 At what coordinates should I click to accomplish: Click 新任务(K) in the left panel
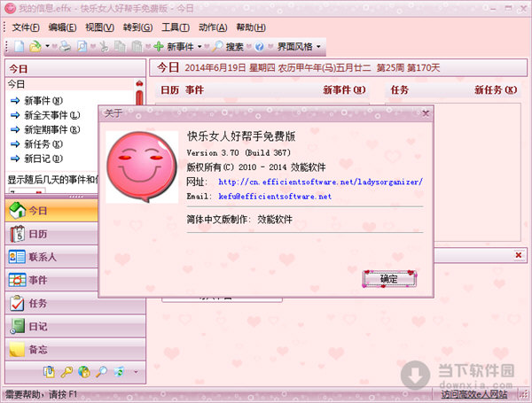pyautogui.click(x=36, y=144)
